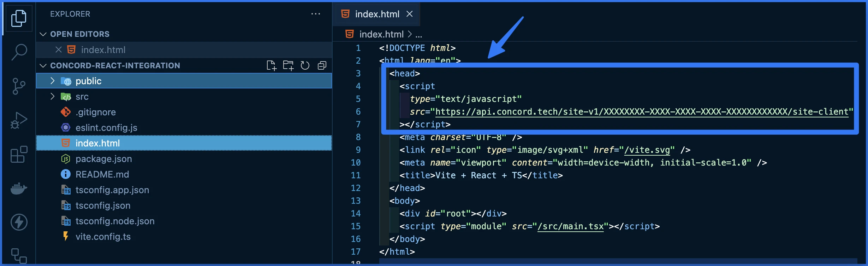
Task: Click the Explorer more actions ellipsis
Action: (x=315, y=14)
